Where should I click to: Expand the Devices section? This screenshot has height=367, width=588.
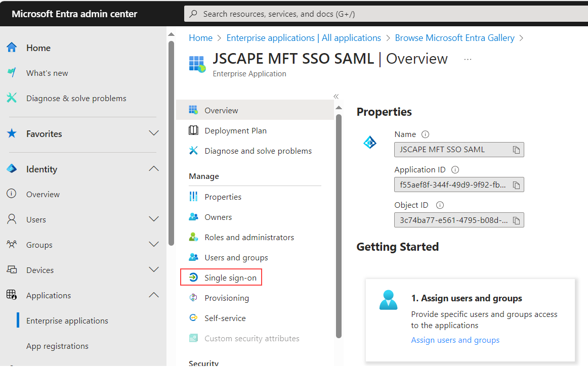153,269
